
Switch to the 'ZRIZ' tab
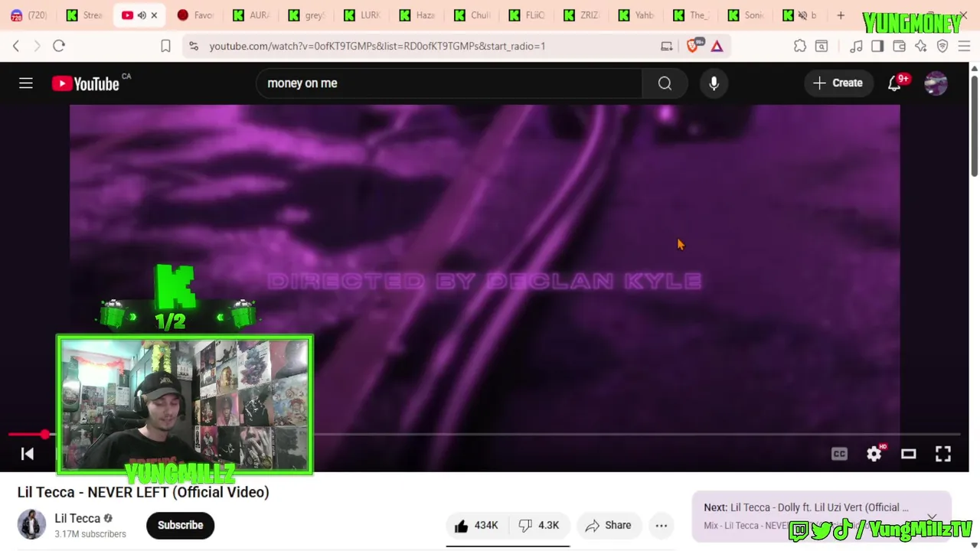(582, 15)
